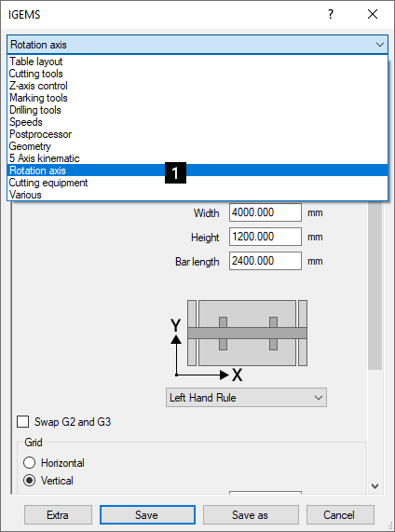Click the Extra button
This screenshot has height=532, width=395.
coord(58,514)
